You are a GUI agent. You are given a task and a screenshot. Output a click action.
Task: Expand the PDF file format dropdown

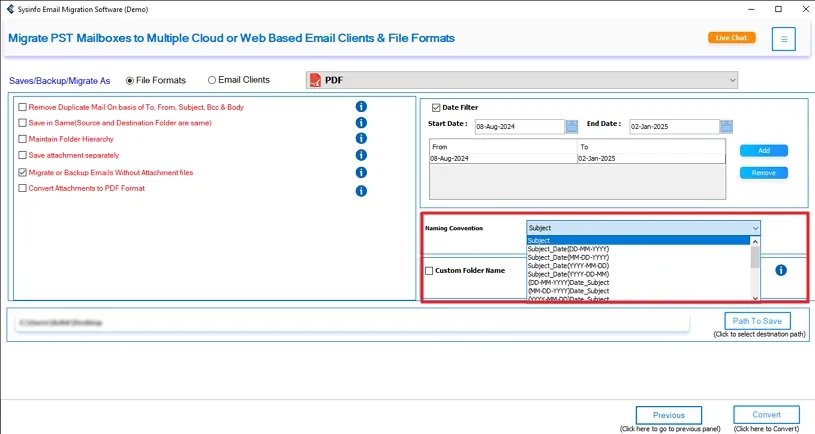tap(732, 80)
